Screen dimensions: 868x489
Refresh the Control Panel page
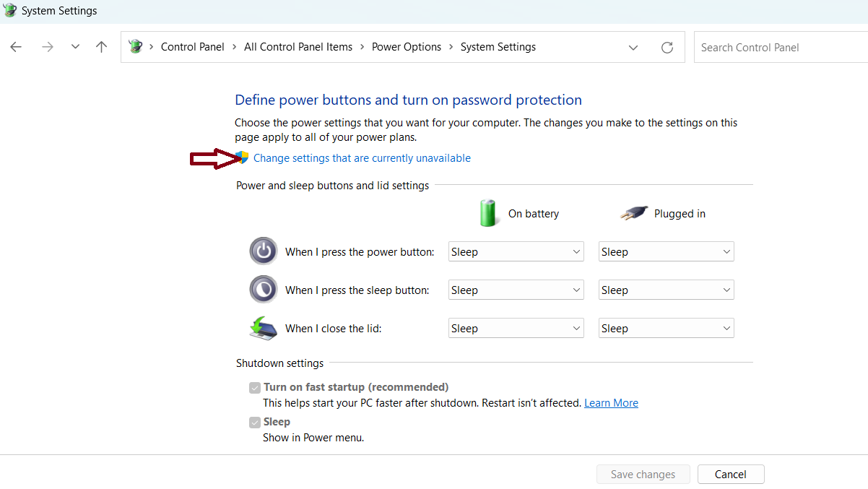(667, 48)
